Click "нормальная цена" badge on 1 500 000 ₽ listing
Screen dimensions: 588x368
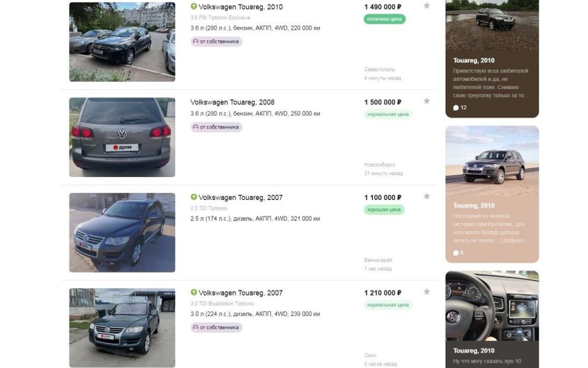[388, 114]
